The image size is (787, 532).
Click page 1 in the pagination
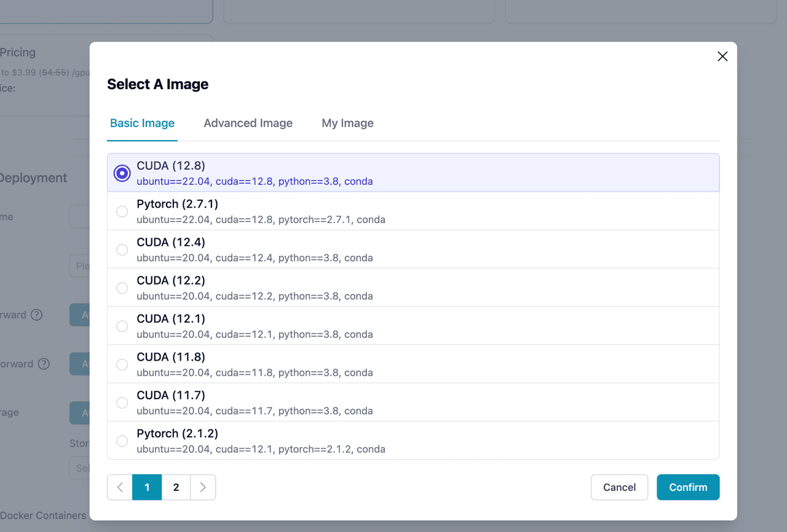(147, 487)
